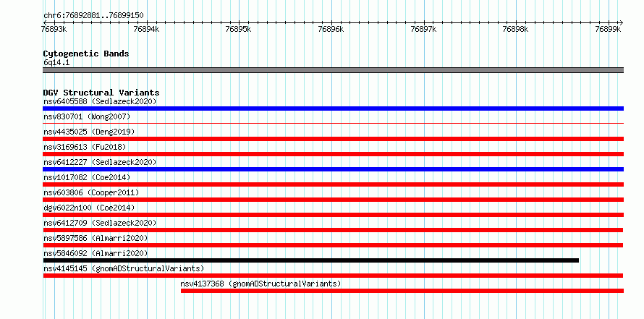The image size is (644, 319).
Task: Click the 76897k ruler tick label
Action: pos(423,30)
